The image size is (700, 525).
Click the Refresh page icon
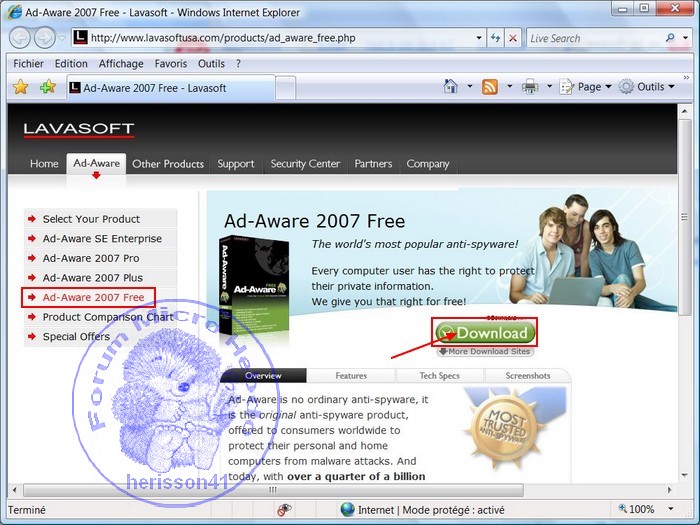(495, 38)
